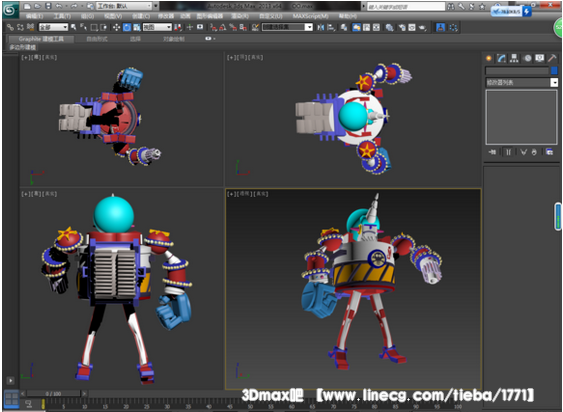Toggle show end result in modifier stack
563x412 pixels.
[508, 152]
